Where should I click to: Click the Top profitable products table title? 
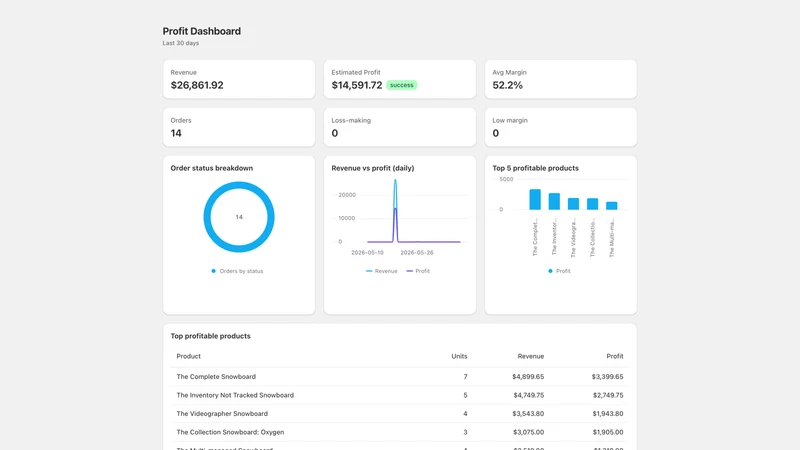coord(210,336)
